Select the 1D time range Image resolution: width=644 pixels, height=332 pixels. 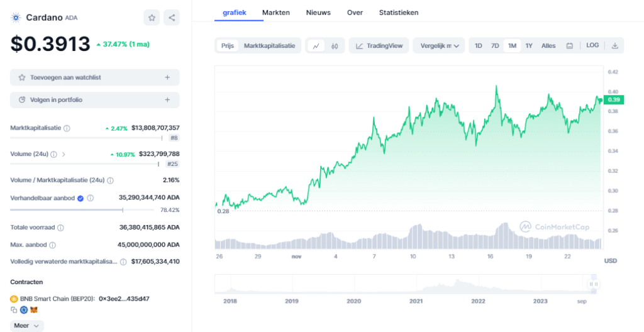479,46
